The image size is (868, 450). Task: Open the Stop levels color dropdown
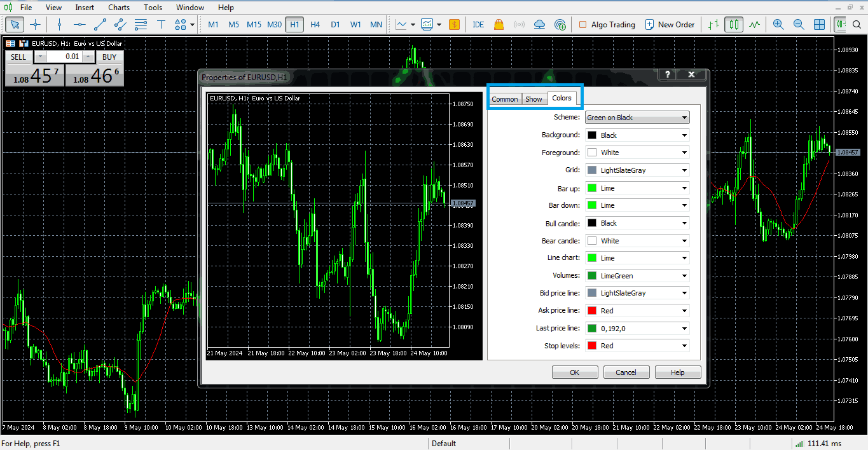tap(637, 346)
